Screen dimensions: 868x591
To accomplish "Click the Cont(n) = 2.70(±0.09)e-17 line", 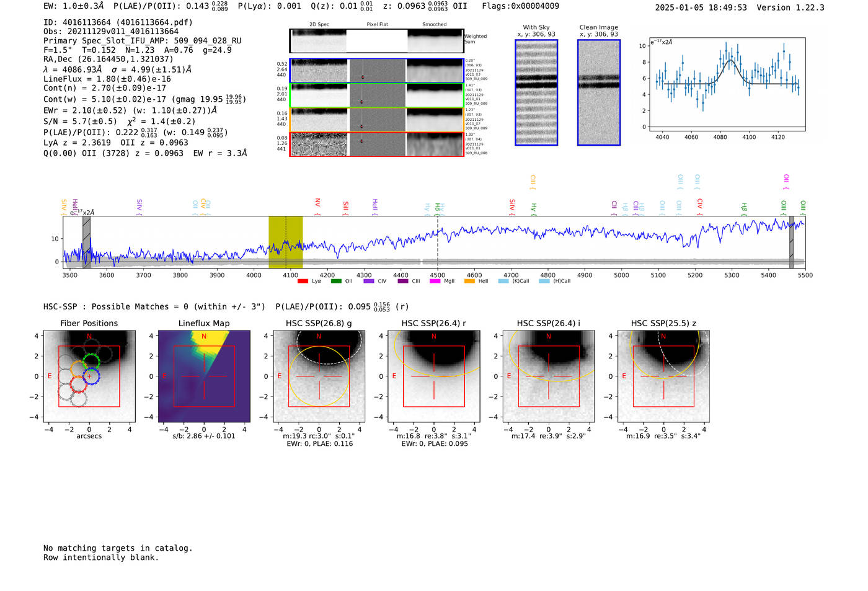I will click(105, 88).
